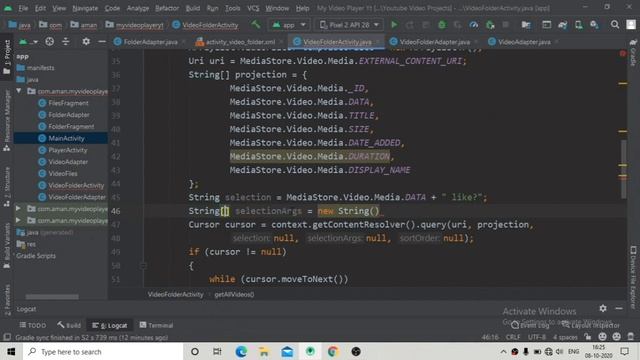Open the CRLF line separator selector
This screenshot has width=640, height=360.
pos(513,337)
